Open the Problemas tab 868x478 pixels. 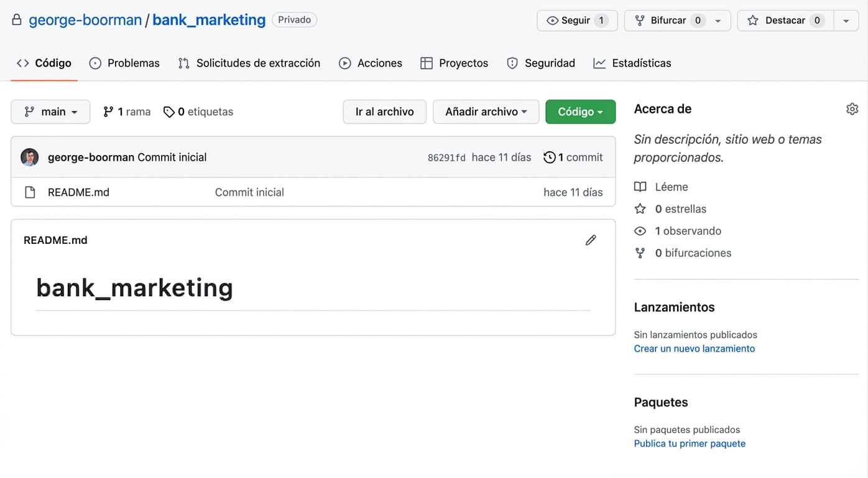click(124, 63)
